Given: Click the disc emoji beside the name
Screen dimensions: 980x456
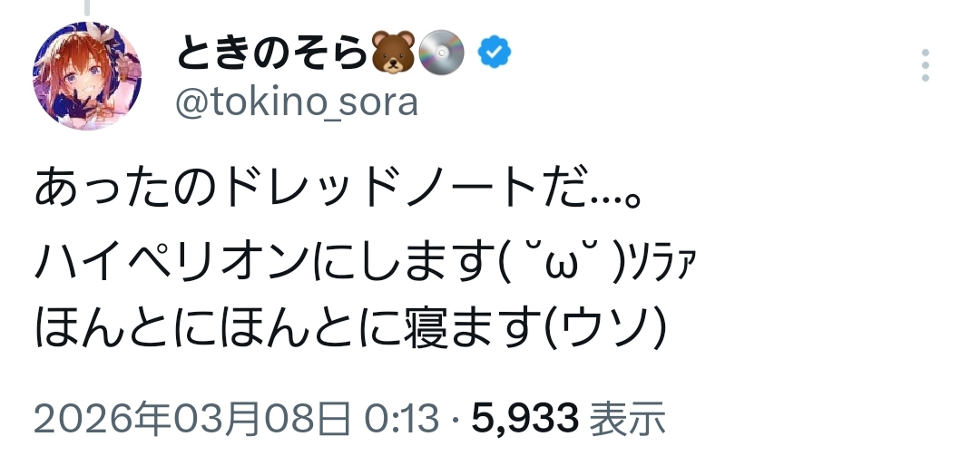Looking at the screenshot, I should 443,54.
